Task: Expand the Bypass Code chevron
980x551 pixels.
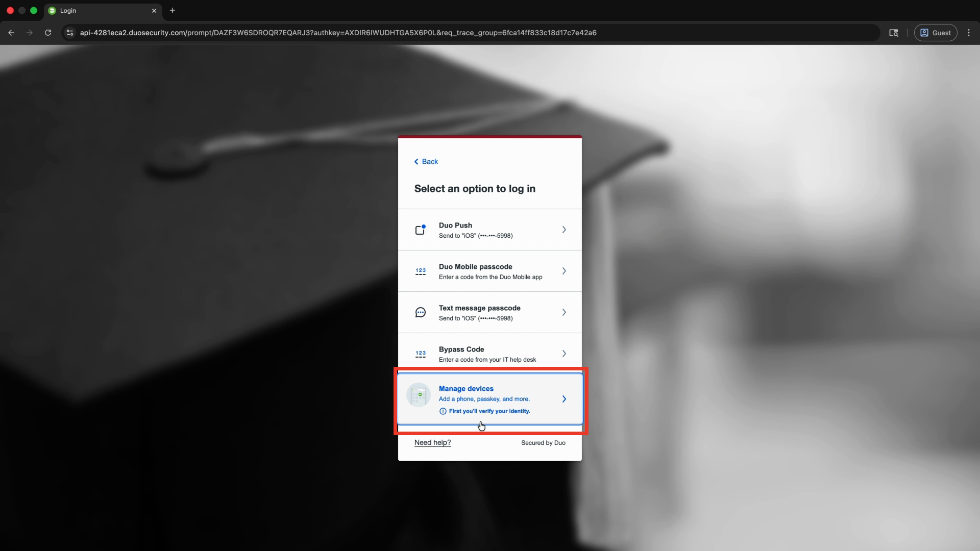Action: (x=564, y=354)
